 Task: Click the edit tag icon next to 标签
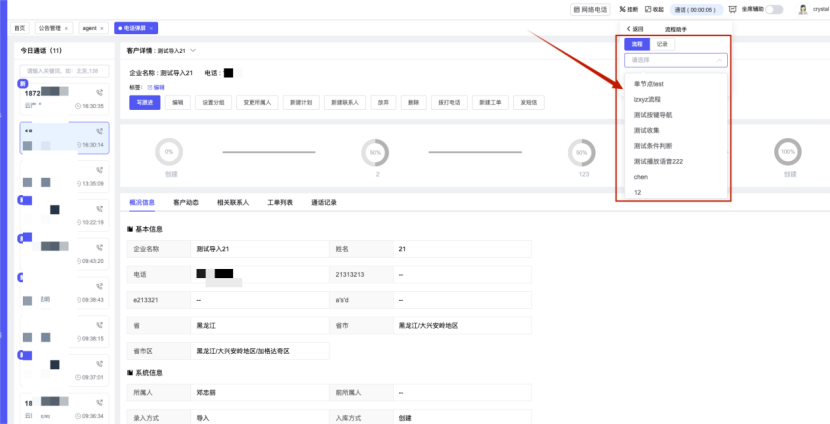coord(150,88)
